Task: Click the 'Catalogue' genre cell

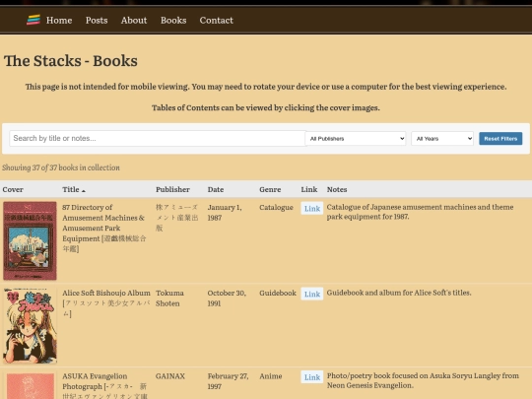Action: [x=276, y=207]
